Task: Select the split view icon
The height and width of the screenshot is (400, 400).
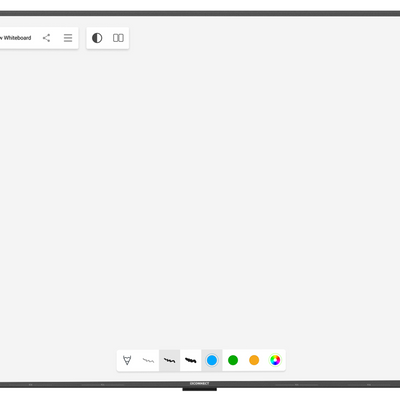Action: 118,38
